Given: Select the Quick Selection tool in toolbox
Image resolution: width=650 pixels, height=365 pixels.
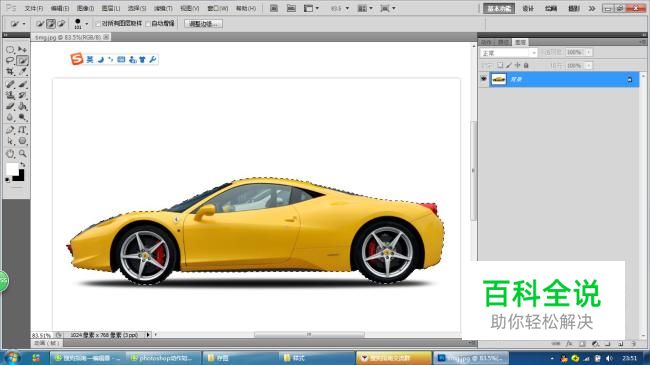Looking at the screenshot, I should [22, 61].
